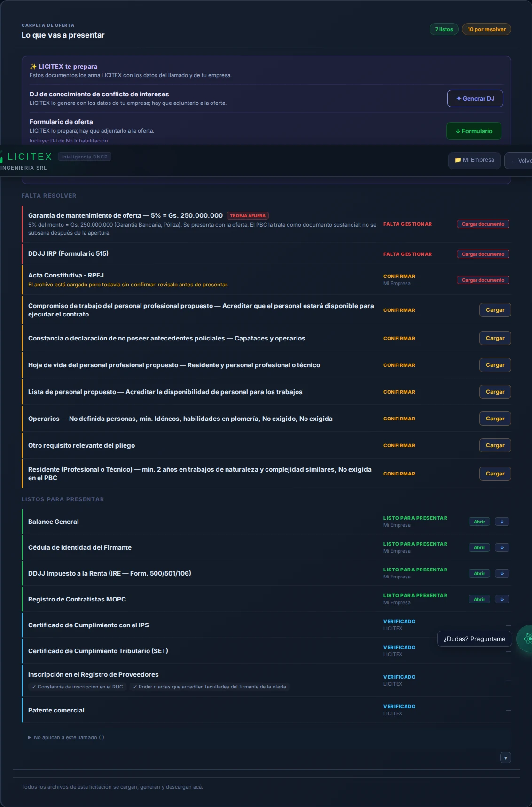This screenshot has width=532, height=807.
Task: Click the 'LISTOS PARA PRESENTAR' section heading
Action: pyautogui.click(x=63, y=499)
